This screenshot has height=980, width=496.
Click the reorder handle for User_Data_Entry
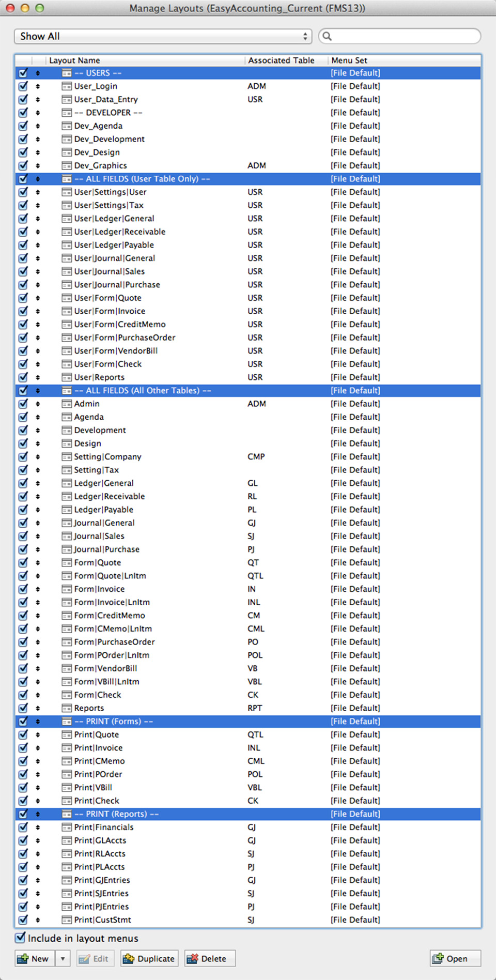pos(38,100)
